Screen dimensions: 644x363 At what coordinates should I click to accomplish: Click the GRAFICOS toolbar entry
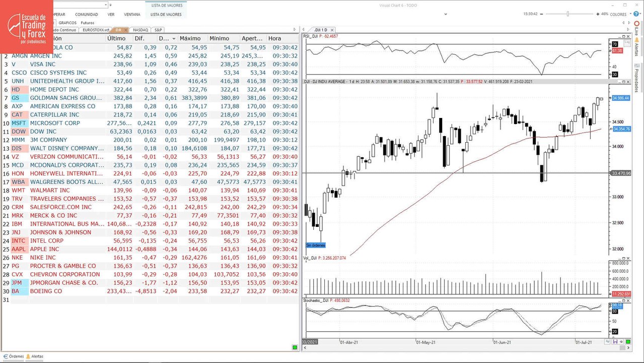click(x=67, y=23)
